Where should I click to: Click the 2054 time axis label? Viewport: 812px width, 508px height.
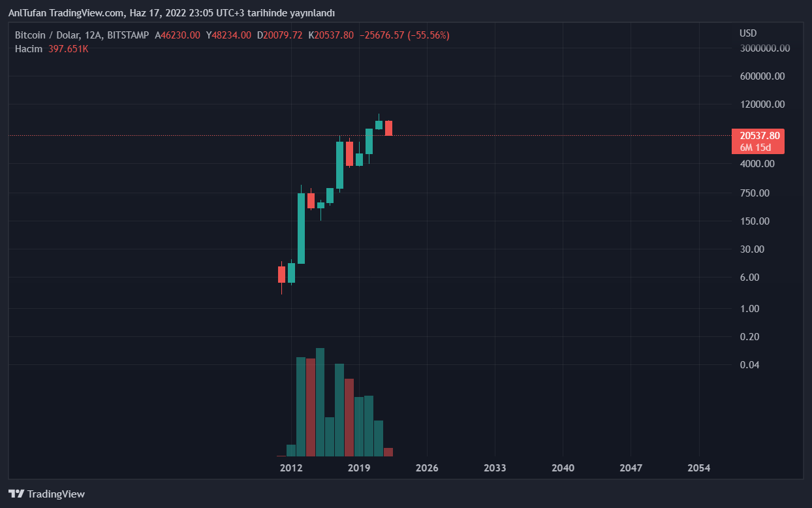[x=698, y=468]
